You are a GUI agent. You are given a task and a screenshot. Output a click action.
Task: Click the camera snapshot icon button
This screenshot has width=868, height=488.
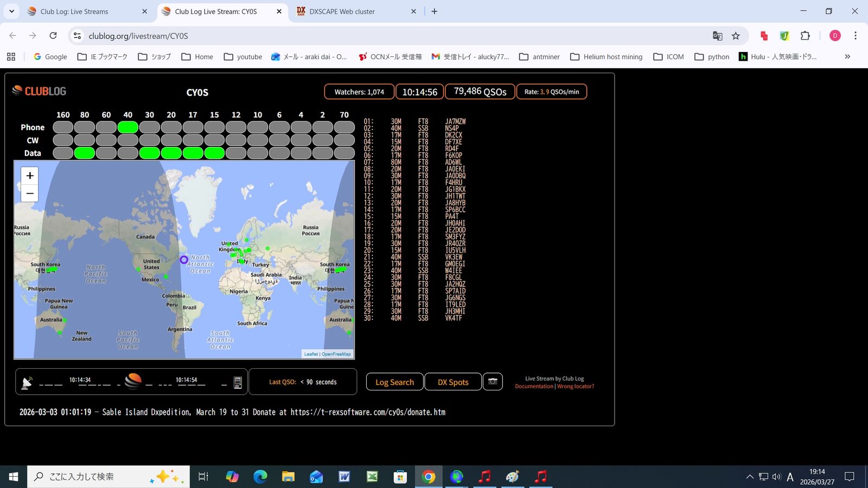493,382
